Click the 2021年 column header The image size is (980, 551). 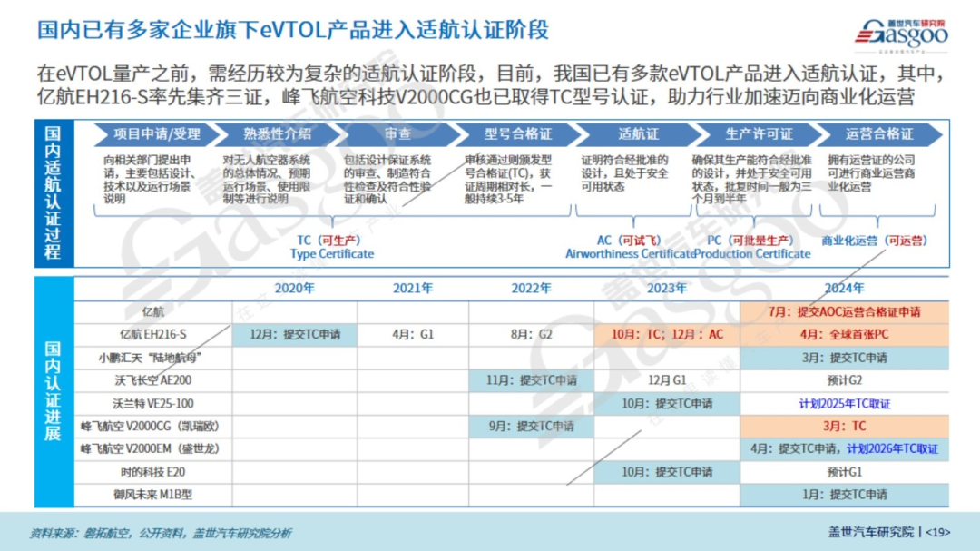[x=413, y=289]
